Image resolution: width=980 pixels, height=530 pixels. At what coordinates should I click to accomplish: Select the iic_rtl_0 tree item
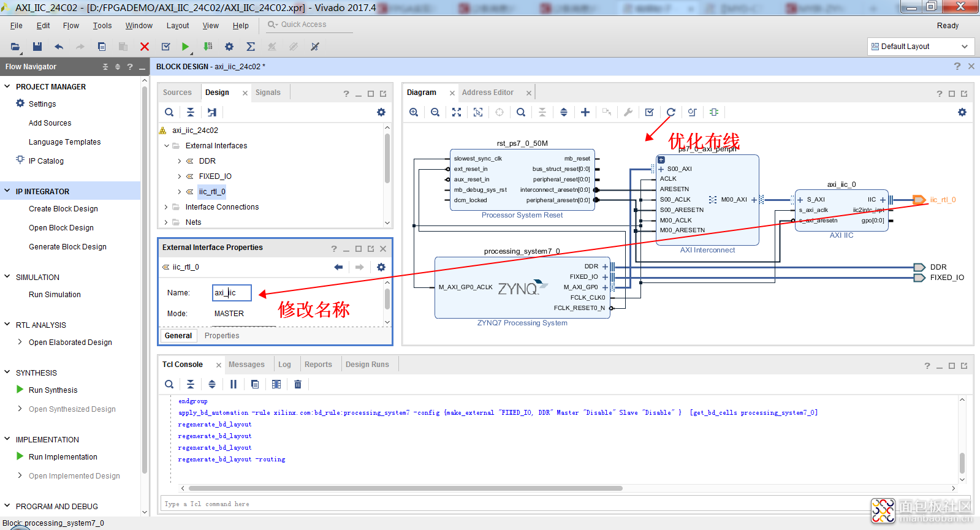click(211, 192)
